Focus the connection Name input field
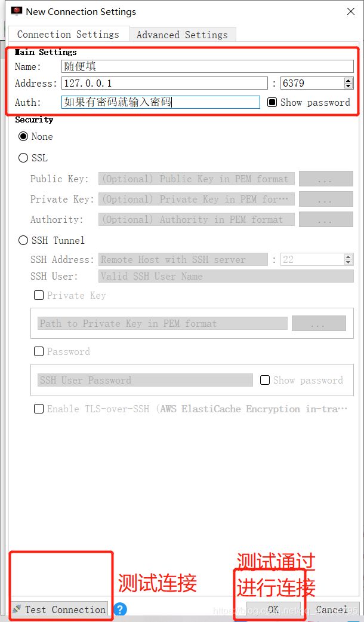 pos(208,66)
